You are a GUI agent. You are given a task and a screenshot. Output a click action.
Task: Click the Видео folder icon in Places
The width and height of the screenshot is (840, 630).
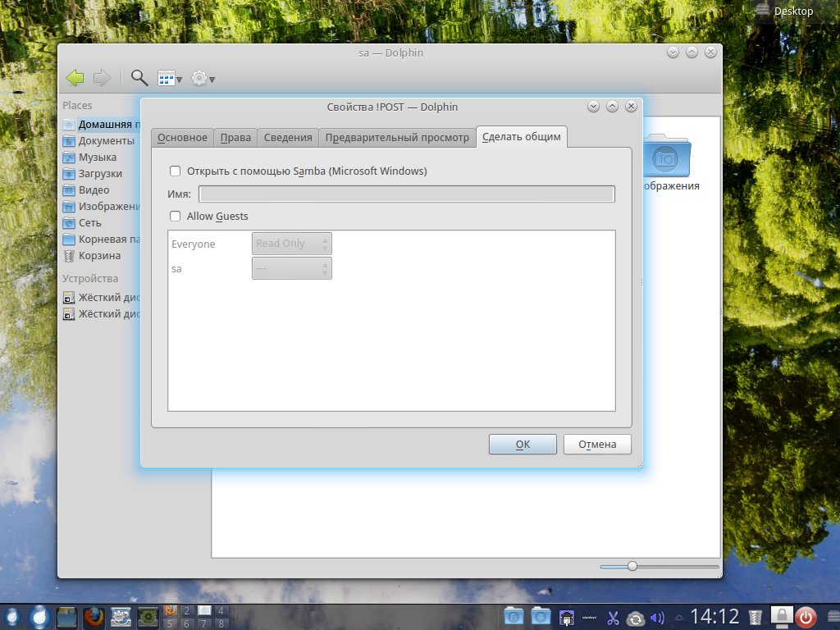click(x=69, y=190)
